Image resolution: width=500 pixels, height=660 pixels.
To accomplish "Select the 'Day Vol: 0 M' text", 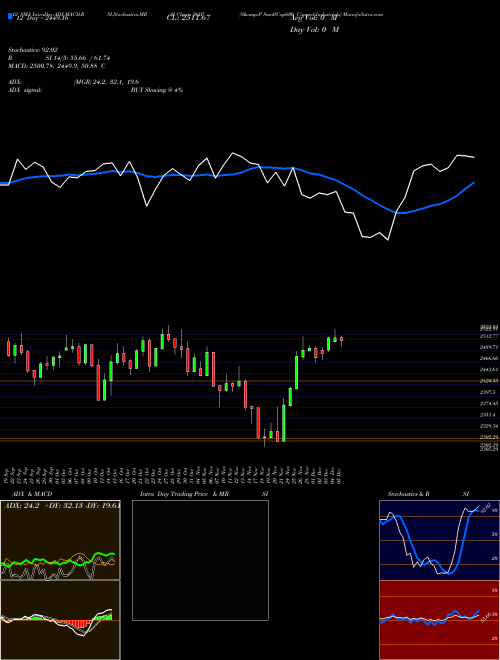I will point(314,30).
